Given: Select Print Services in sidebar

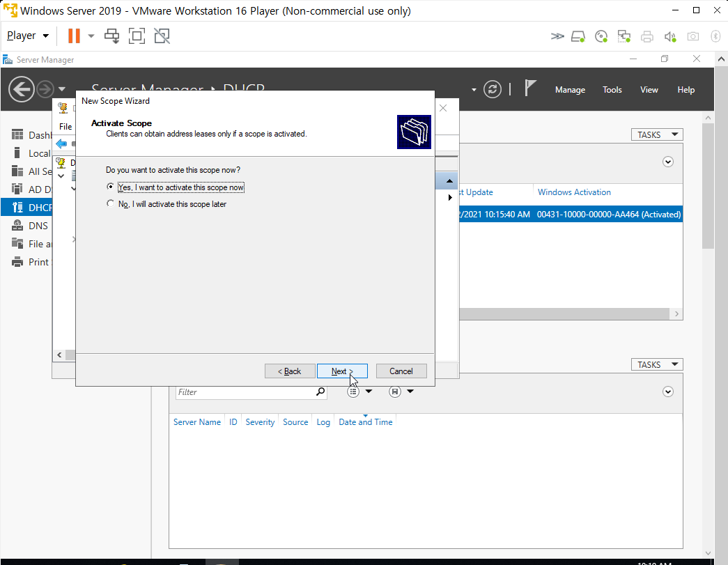Looking at the screenshot, I should (x=31, y=262).
